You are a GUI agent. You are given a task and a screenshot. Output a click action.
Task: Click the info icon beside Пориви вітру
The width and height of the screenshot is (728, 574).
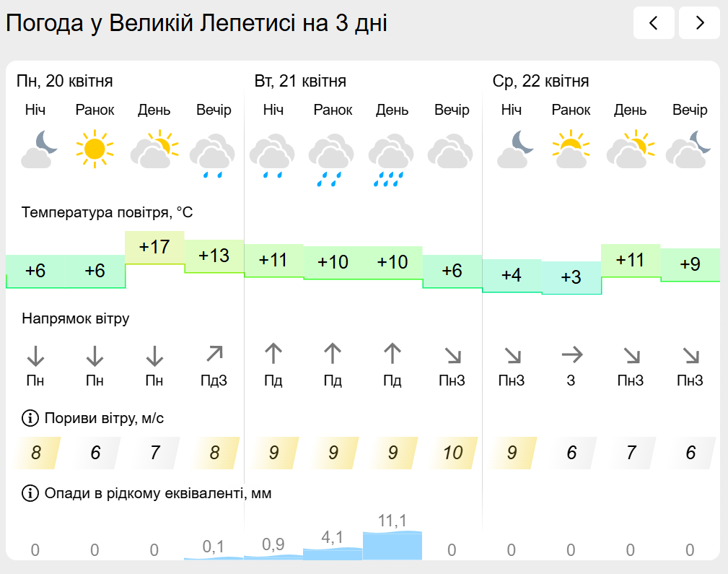tap(30, 418)
